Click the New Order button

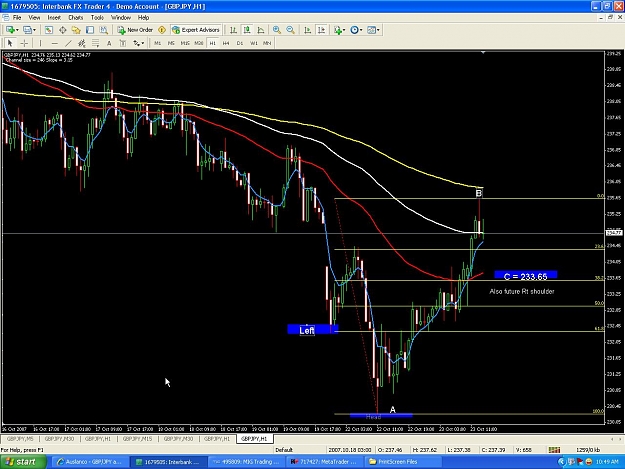(x=136, y=30)
